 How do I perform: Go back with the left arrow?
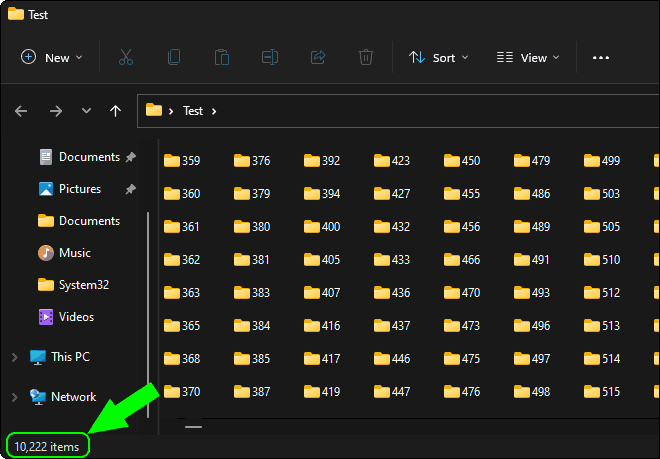click(x=21, y=111)
